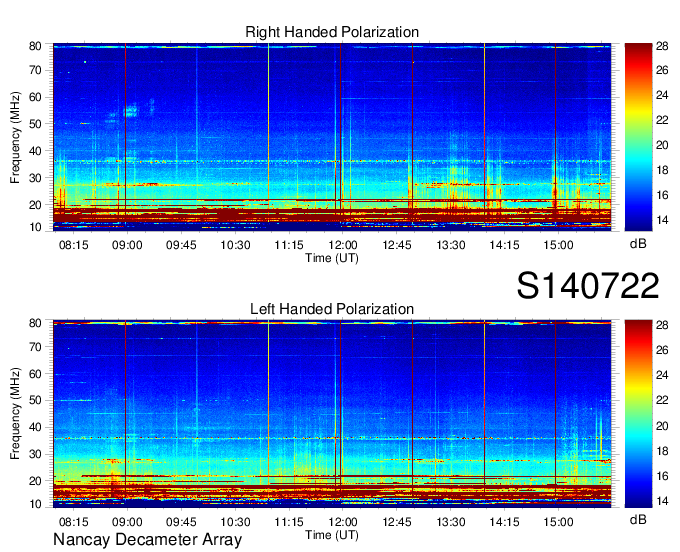The height and width of the screenshot is (552, 680).
Task: Click 08:15 tick on the Left Handed time axis
Action: click(x=74, y=522)
